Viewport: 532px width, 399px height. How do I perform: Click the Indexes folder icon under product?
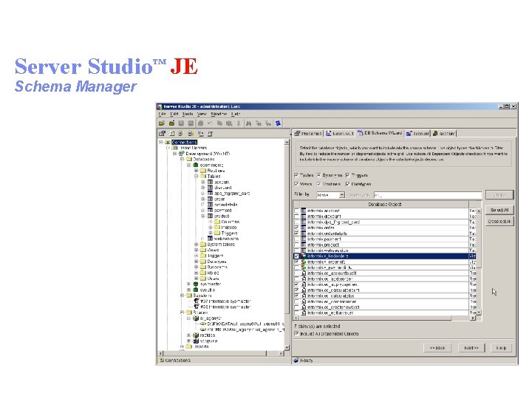tap(217, 228)
